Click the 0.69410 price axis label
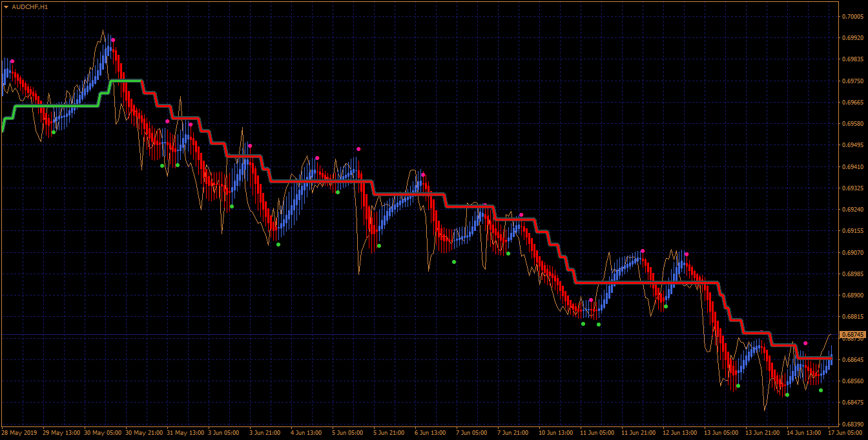 click(852, 166)
